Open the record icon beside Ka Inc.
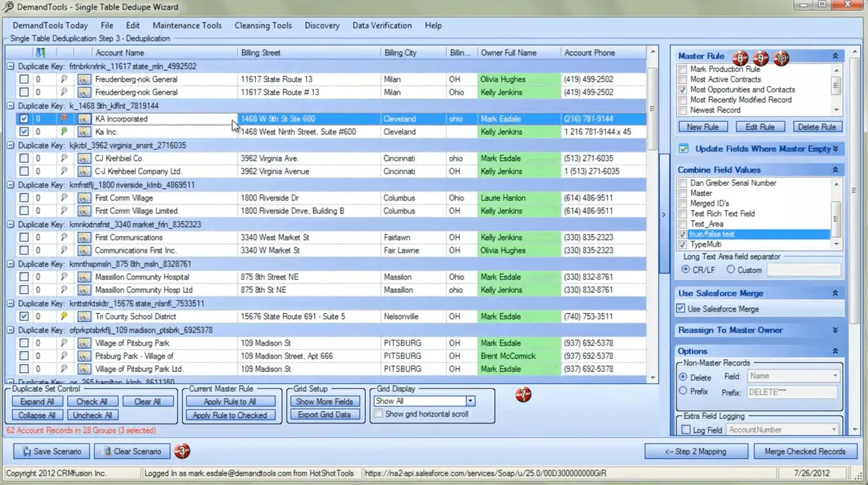The image size is (868, 485). [84, 132]
